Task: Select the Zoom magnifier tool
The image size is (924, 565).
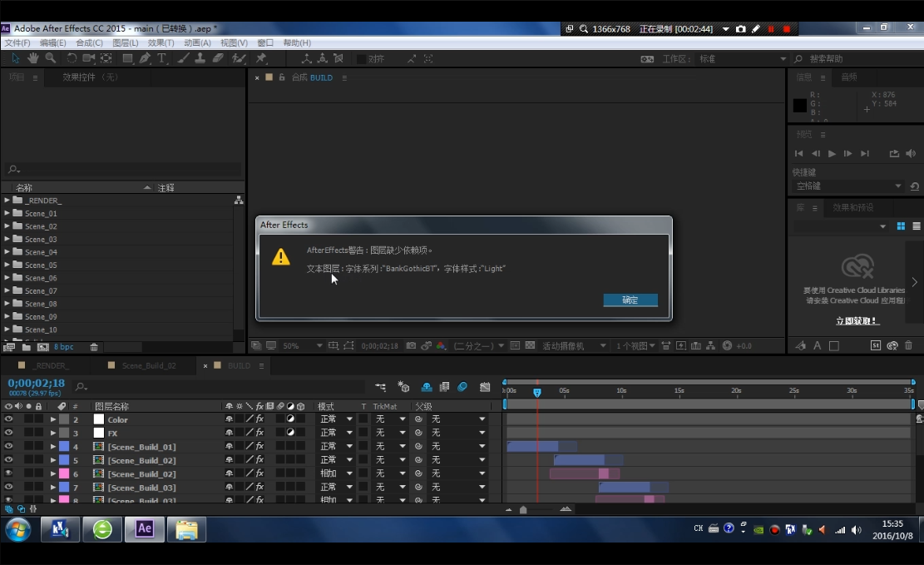Action: coord(51,58)
